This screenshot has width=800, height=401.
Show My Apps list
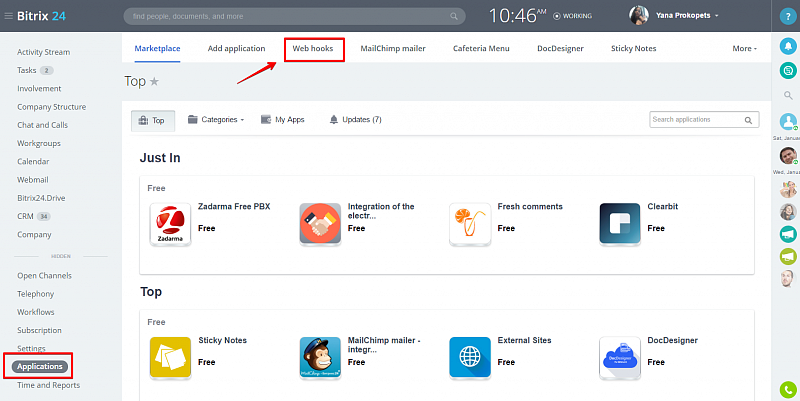[282, 120]
